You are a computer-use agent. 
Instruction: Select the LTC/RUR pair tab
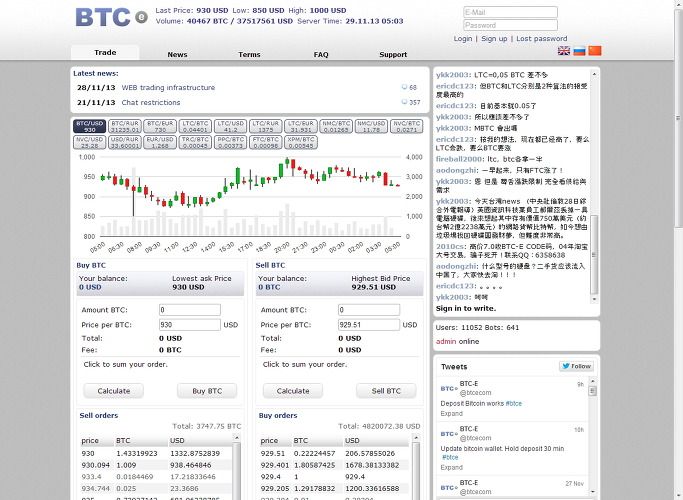[266, 126]
